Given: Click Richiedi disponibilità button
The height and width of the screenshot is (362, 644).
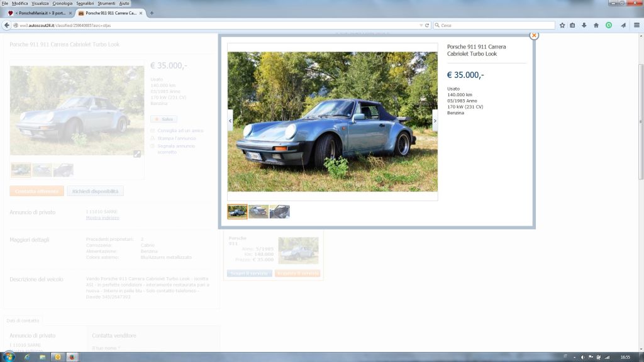Looking at the screenshot, I should 96,191.
